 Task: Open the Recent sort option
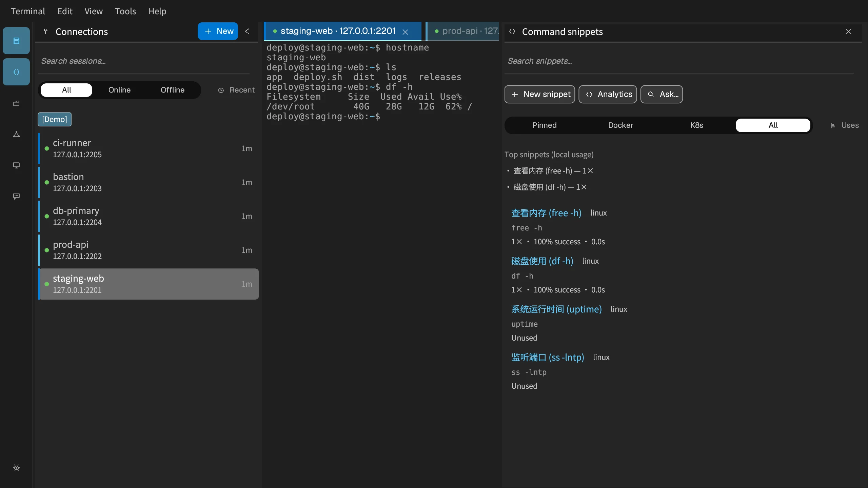236,90
